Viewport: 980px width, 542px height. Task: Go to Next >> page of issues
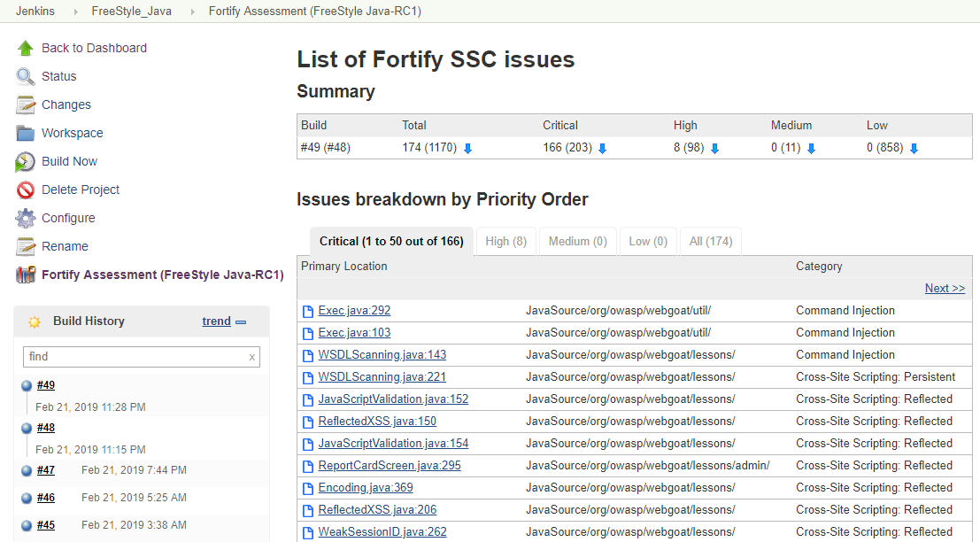tap(945, 288)
